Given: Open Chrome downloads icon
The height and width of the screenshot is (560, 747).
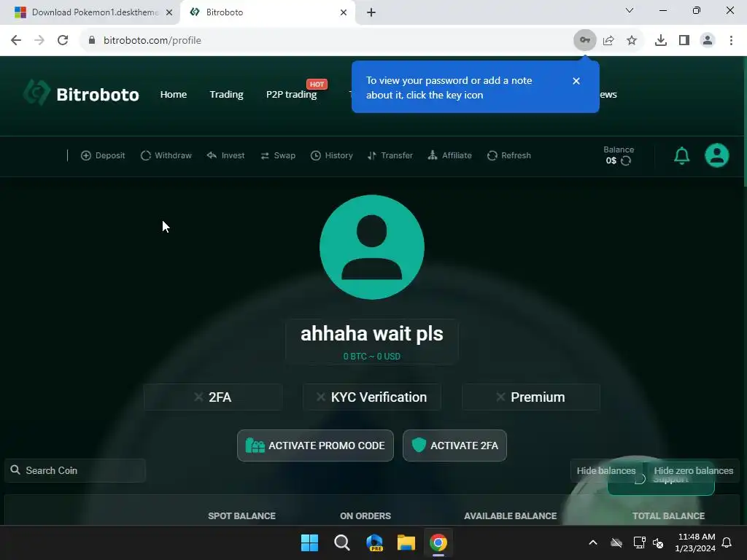Looking at the screenshot, I should [x=660, y=41].
